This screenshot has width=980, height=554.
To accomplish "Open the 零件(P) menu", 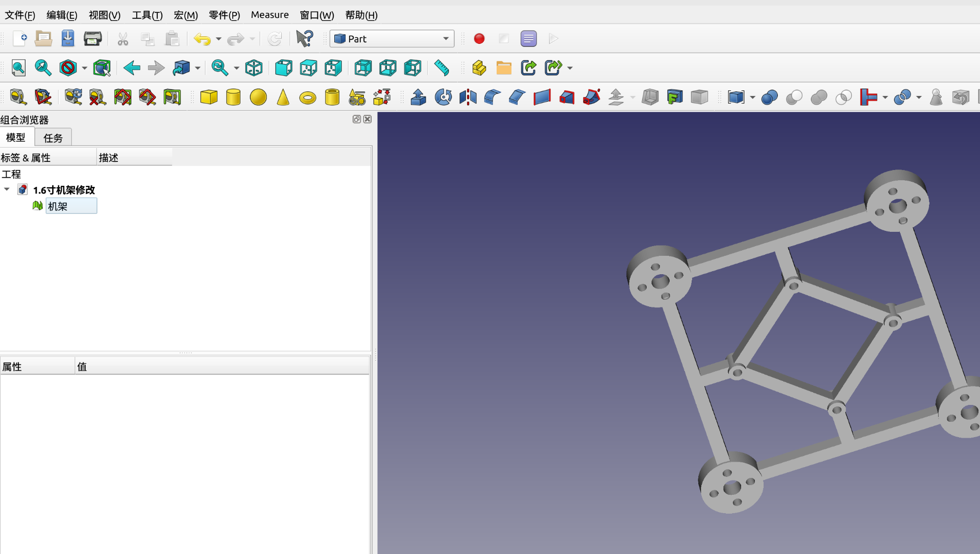I will pos(224,15).
